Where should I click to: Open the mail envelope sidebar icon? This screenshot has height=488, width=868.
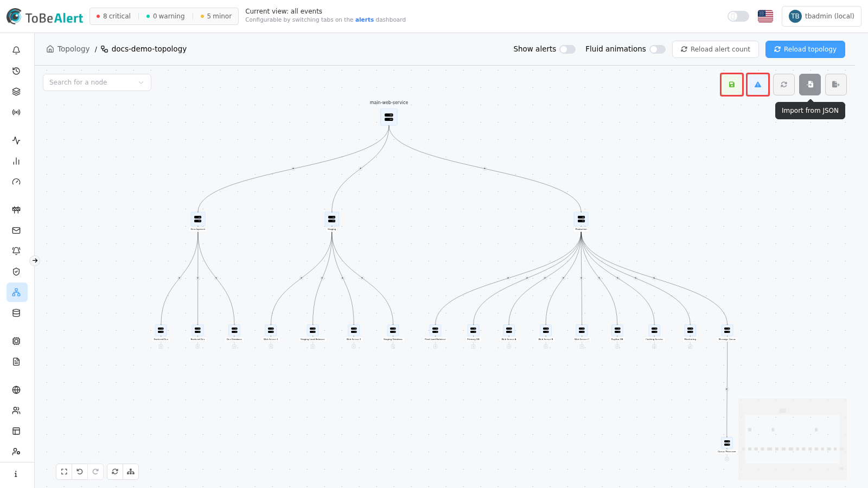pos(16,230)
